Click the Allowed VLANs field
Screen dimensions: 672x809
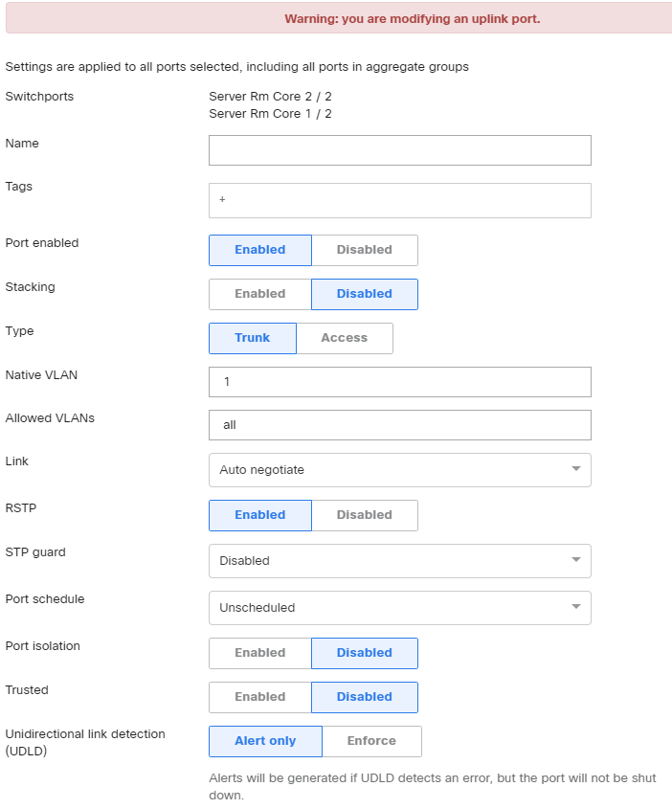click(x=399, y=425)
